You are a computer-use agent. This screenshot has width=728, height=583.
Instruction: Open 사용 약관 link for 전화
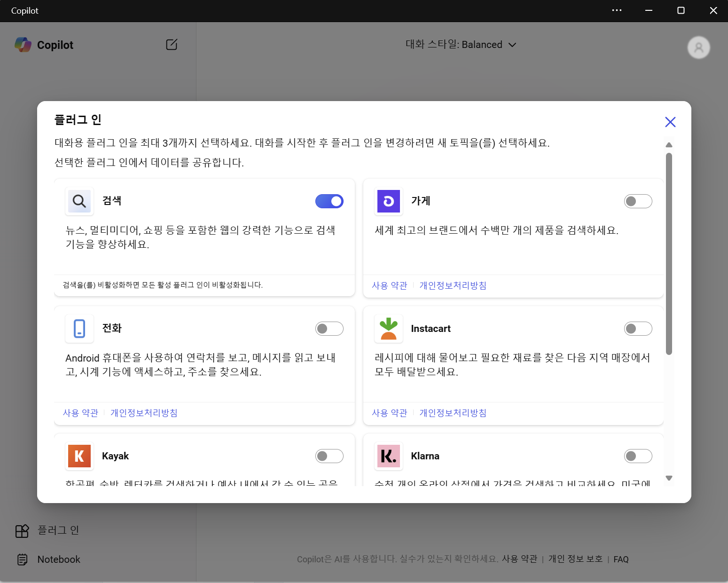pyautogui.click(x=81, y=413)
